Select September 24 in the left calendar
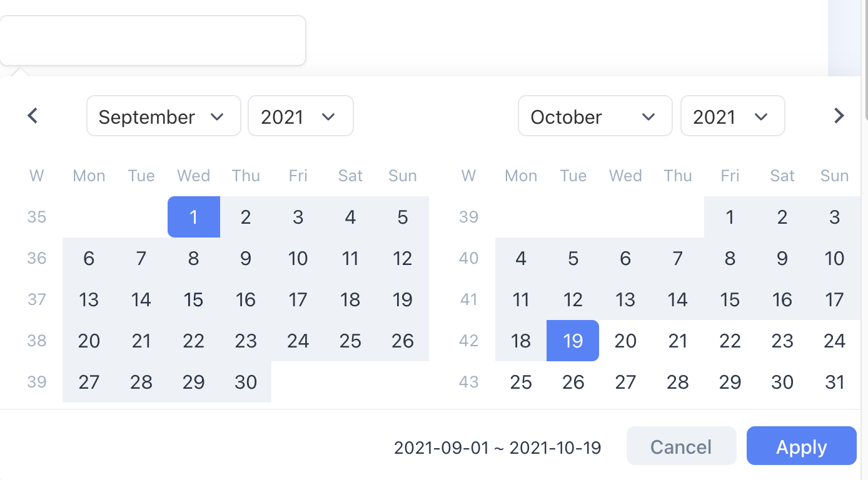The width and height of the screenshot is (868, 480). pos(298,341)
